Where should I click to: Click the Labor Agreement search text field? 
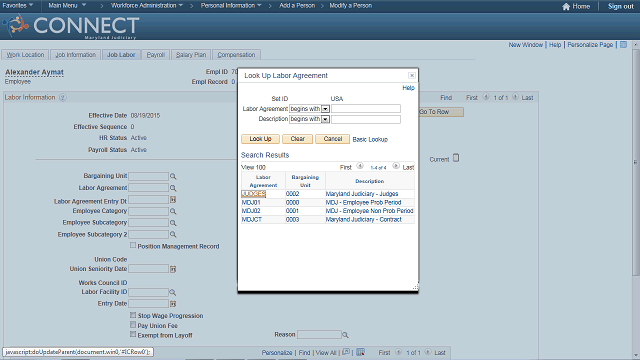(x=366, y=109)
